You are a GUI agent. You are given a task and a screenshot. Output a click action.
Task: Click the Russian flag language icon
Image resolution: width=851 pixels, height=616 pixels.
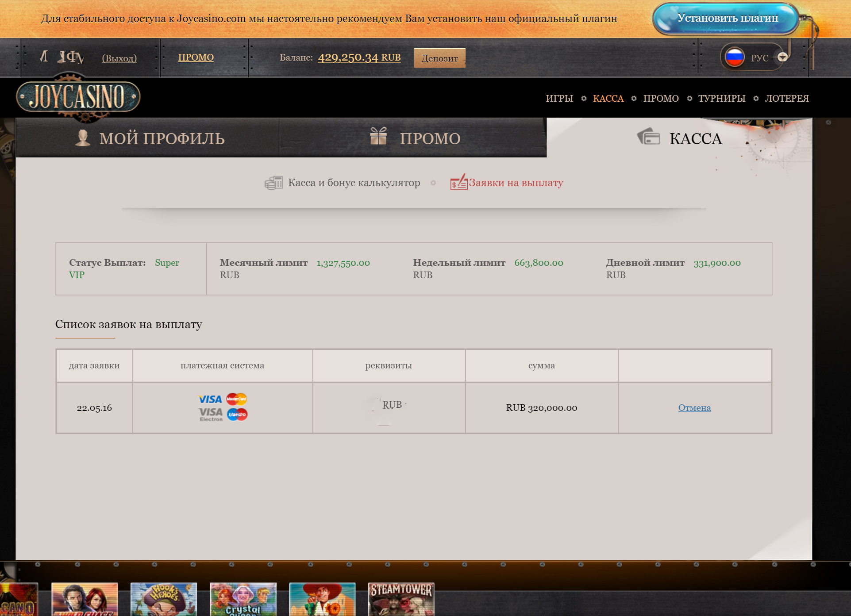point(735,57)
